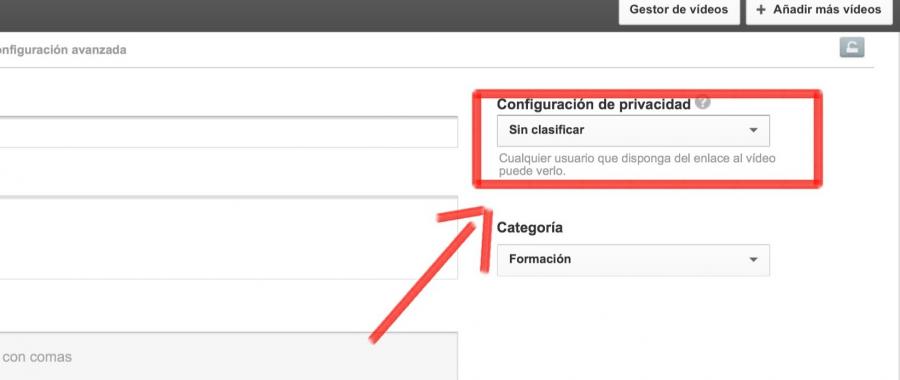The width and height of the screenshot is (900, 380).
Task: Click the tags field ending 'con comas'
Action: tap(228, 356)
